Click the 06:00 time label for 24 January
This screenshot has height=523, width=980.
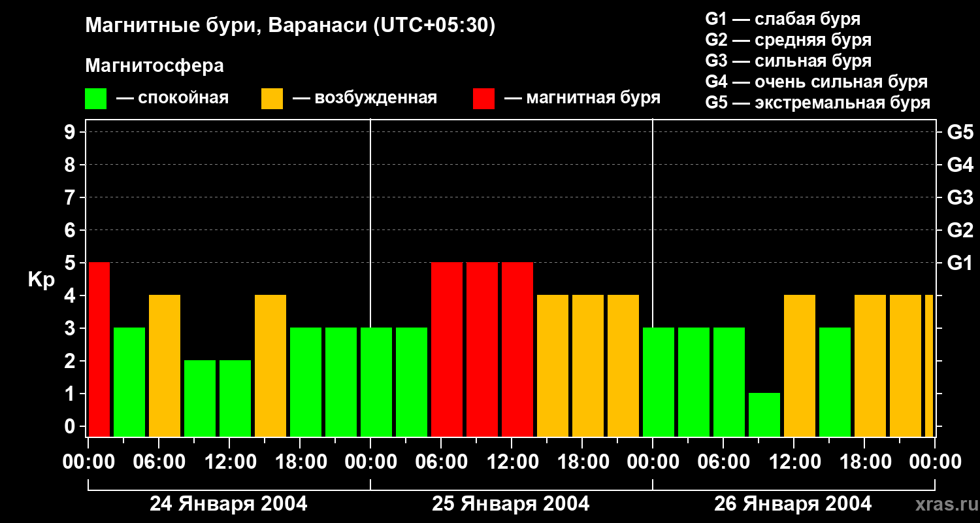point(159,462)
